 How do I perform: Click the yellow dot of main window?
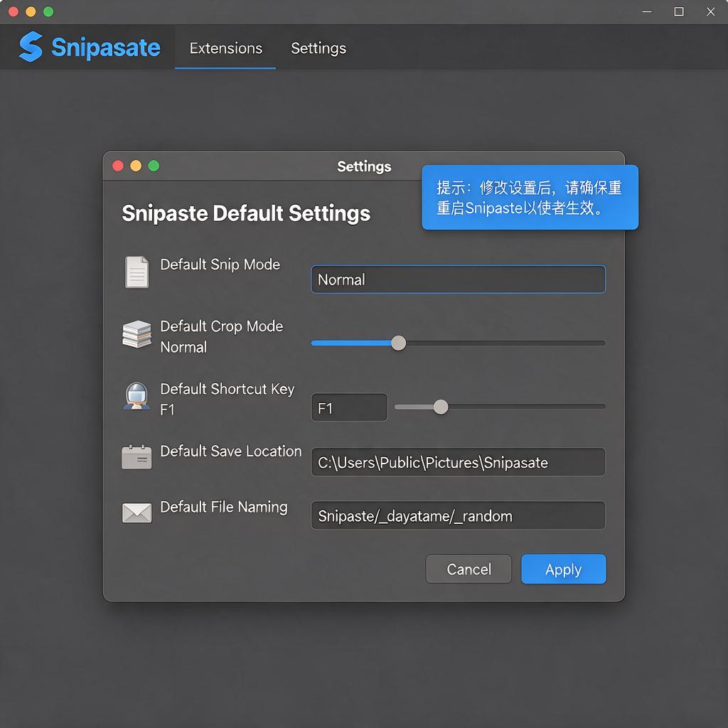[31, 11]
